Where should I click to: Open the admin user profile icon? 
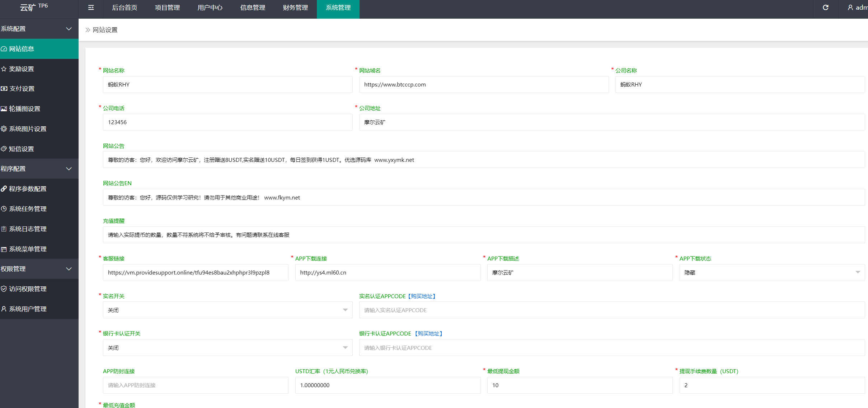[x=850, y=8]
